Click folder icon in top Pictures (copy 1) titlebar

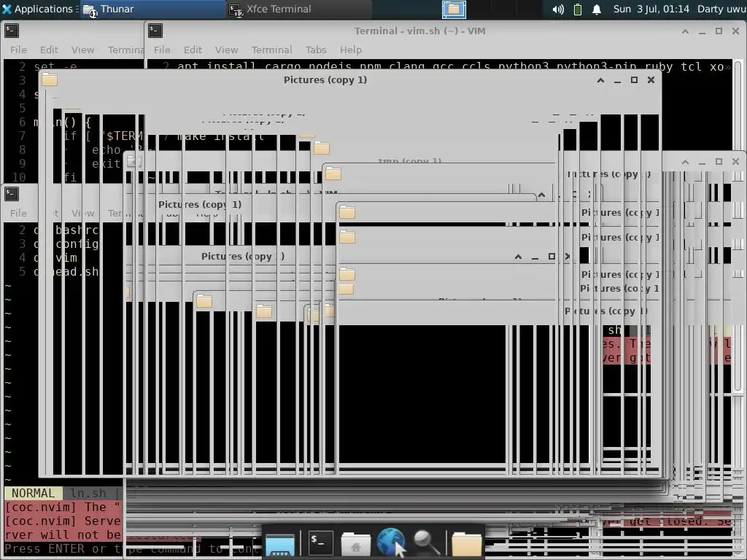pos(50,79)
